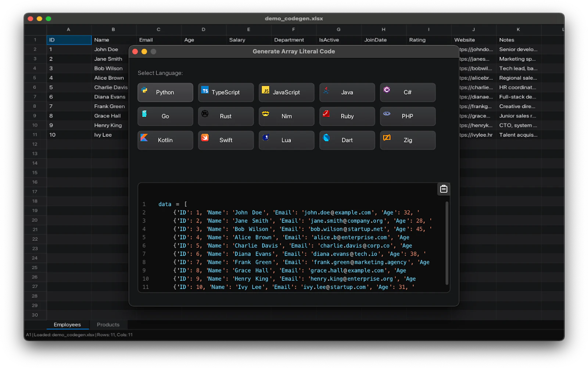
Task: Select column K header
Action: [519, 29]
